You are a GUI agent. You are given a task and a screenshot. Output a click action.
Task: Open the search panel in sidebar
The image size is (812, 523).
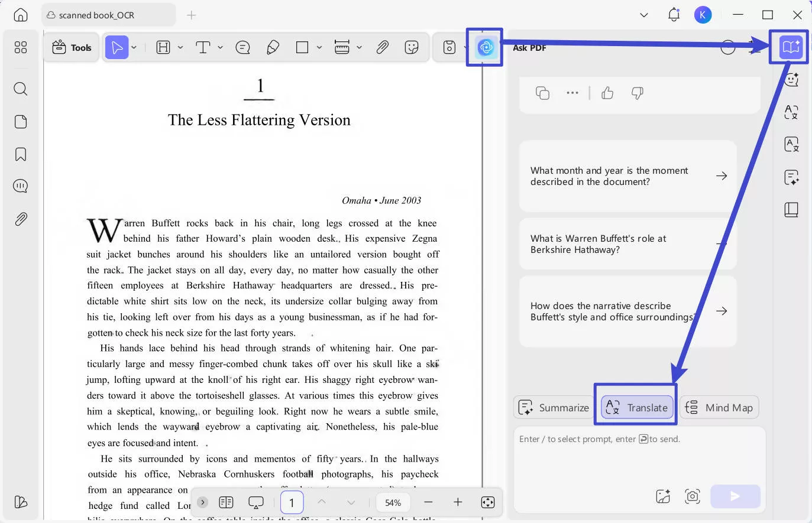coord(21,89)
